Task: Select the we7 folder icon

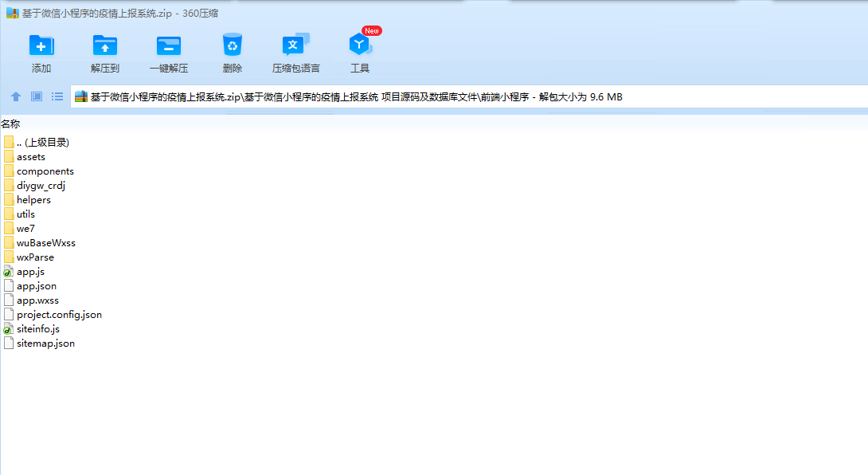Action: pos(9,229)
